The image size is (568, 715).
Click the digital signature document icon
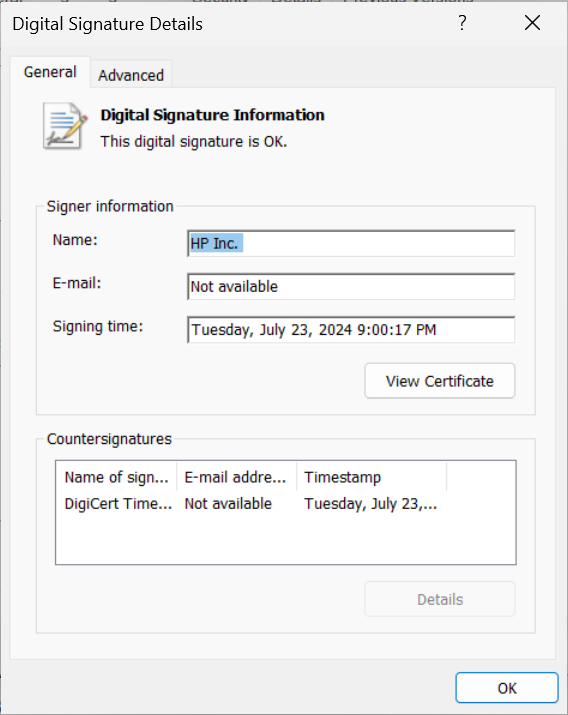[64, 126]
